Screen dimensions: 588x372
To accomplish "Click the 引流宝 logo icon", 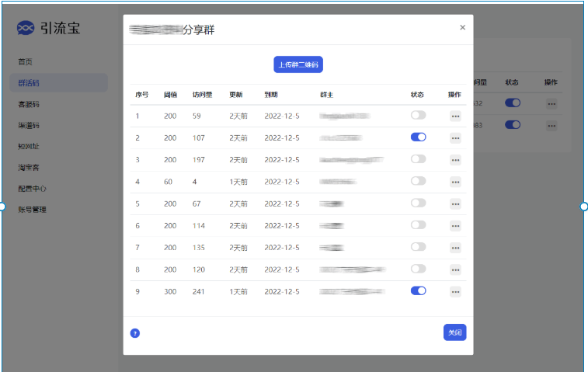I will 26,29.
